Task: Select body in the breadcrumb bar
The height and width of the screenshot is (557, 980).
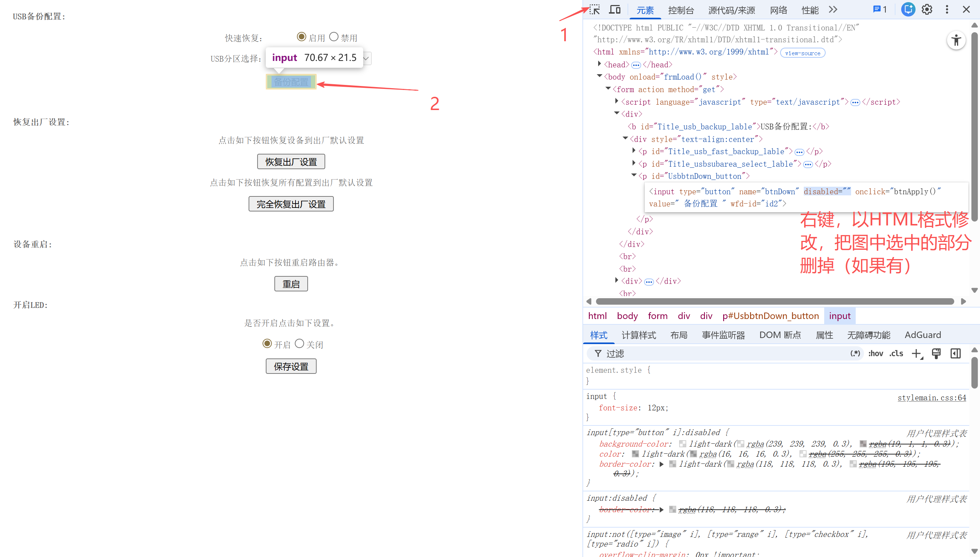Action: pos(627,316)
